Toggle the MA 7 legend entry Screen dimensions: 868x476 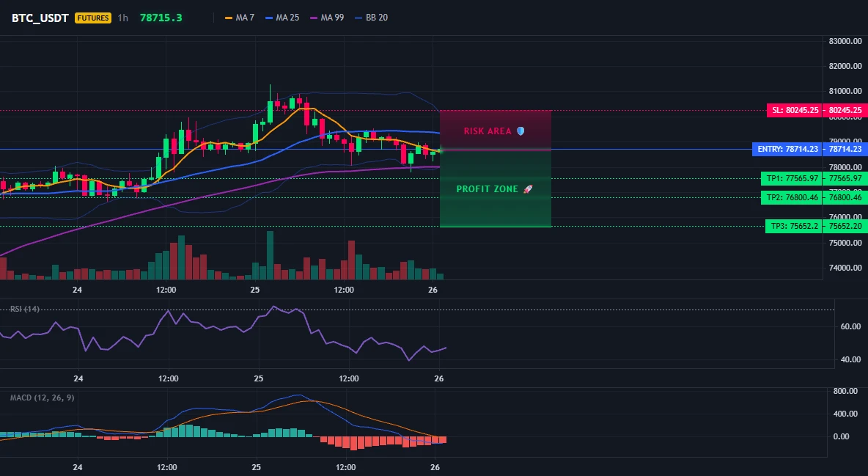pos(240,18)
